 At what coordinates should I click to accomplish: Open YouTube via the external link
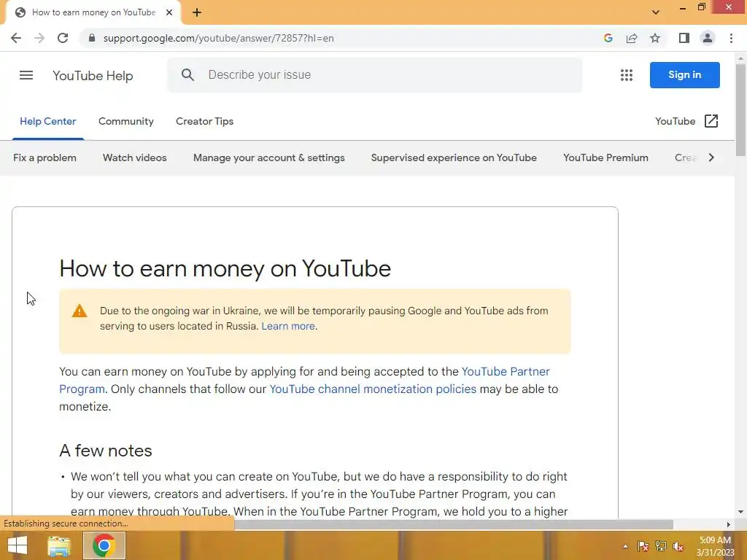click(x=686, y=122)
